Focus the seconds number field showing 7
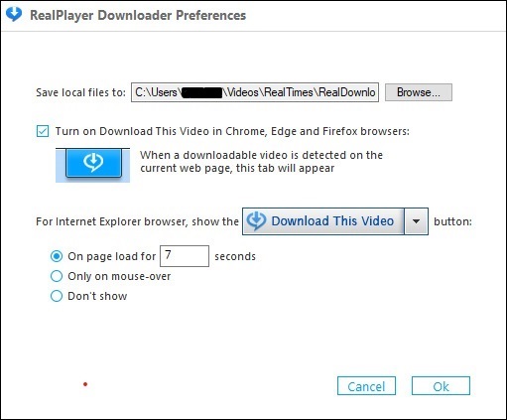 point(185,256)
